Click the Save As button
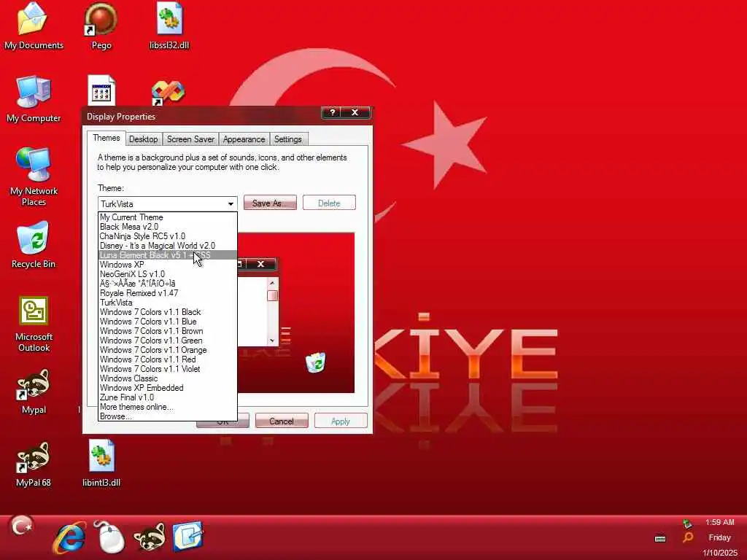This screenshot has height=560, width=747. point(270,203)
